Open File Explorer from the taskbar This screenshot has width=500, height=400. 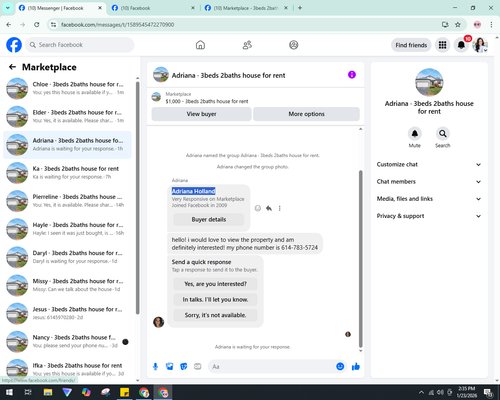48,392
